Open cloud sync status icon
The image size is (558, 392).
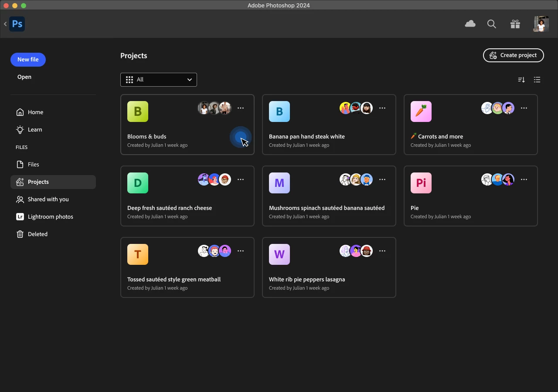click(470, 24)
